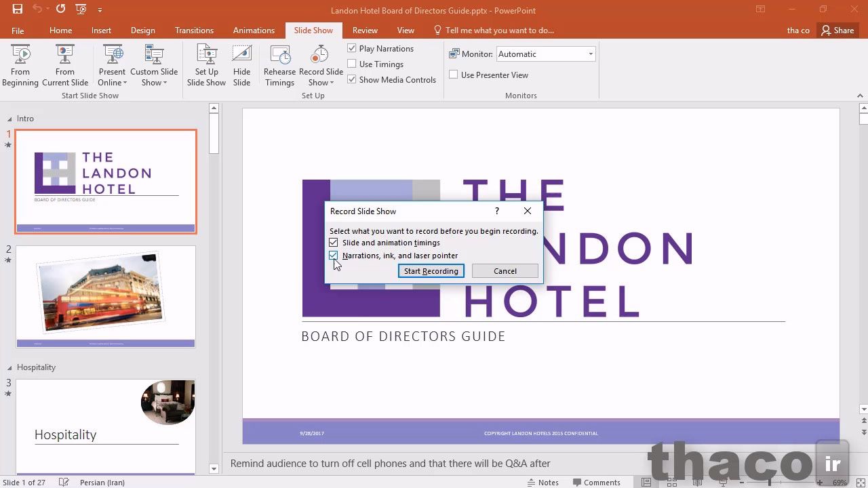Collapse the Intro section
Image resolution: width=868 pixels, height=488 pixels.
(8, 119)
